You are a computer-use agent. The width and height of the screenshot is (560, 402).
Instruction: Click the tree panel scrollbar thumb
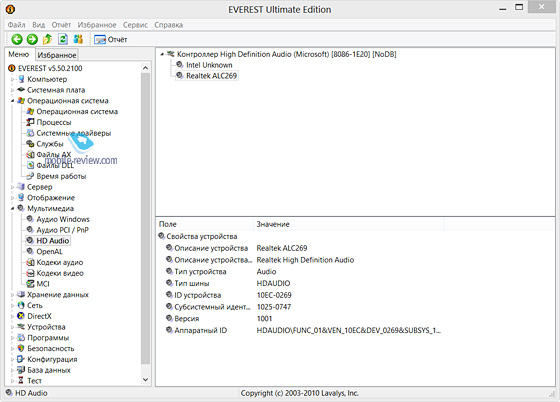(145, 218)
